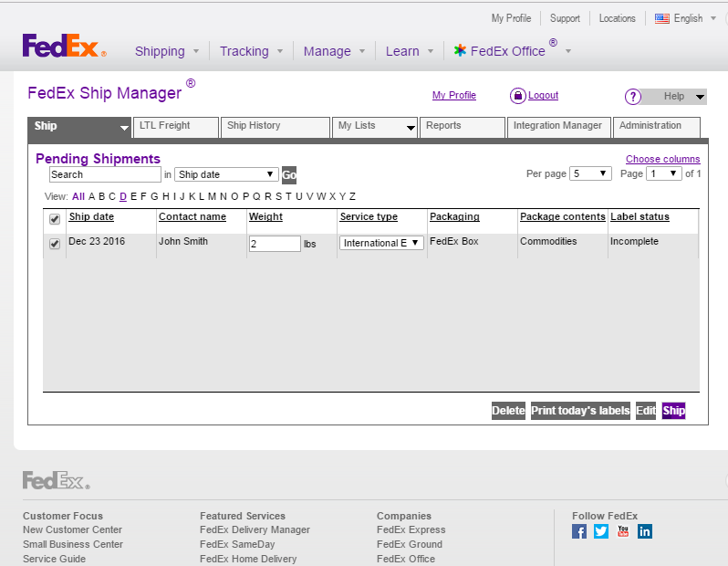Switch to the Reports tab
728x566 pixels.
point(462,127)
